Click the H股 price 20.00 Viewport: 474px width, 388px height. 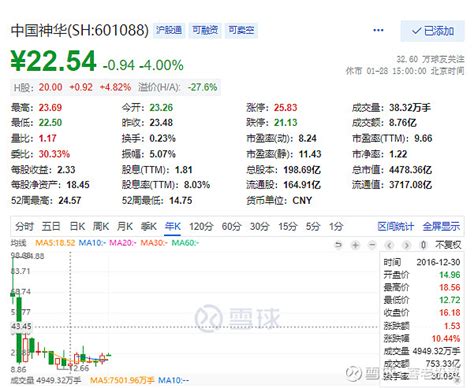pyautogui.click(x=50, y=87)
